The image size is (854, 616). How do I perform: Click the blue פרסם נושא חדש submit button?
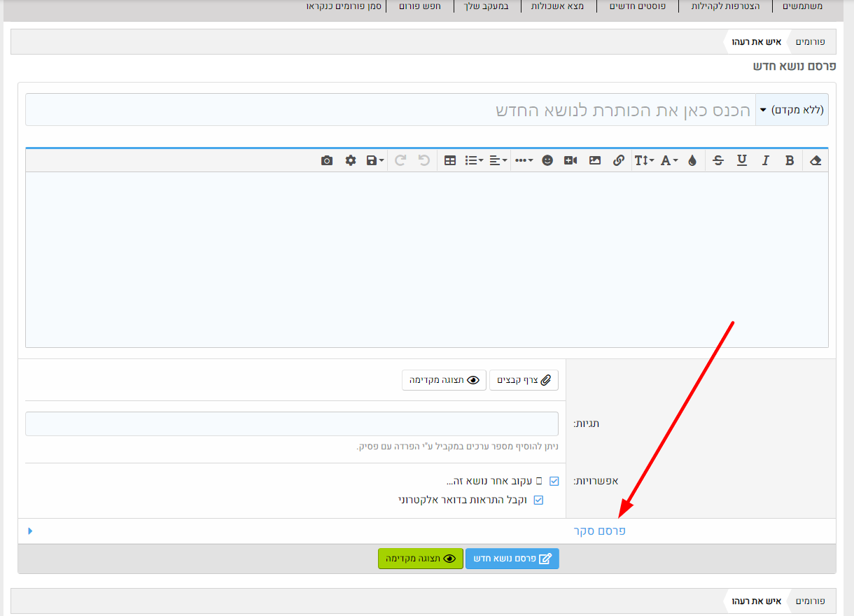tap(512, 559)
